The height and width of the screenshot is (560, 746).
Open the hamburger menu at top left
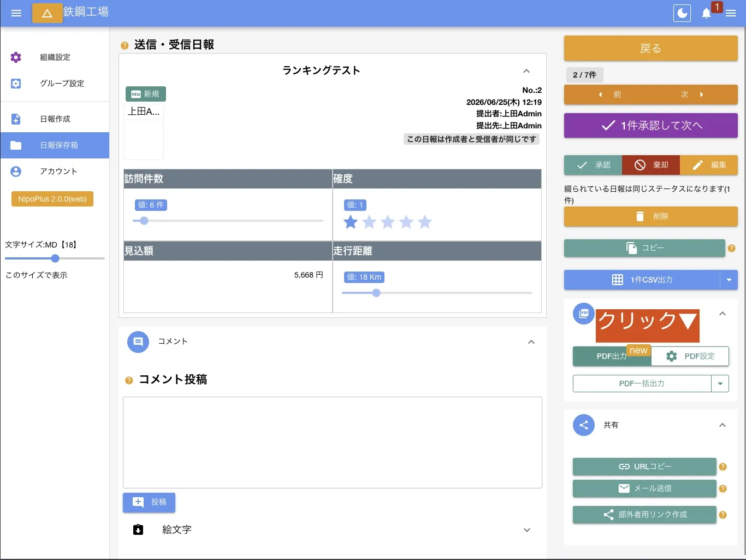16,13
